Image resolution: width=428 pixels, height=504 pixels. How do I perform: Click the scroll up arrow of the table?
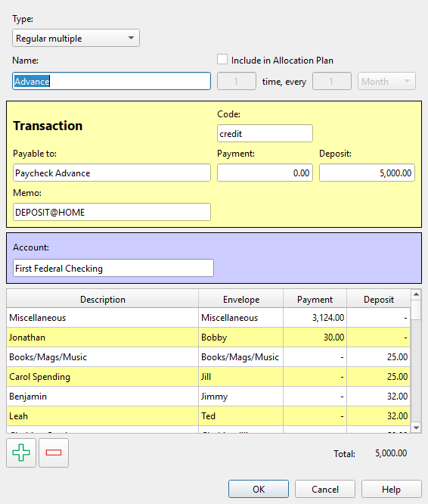click(416, 294)
